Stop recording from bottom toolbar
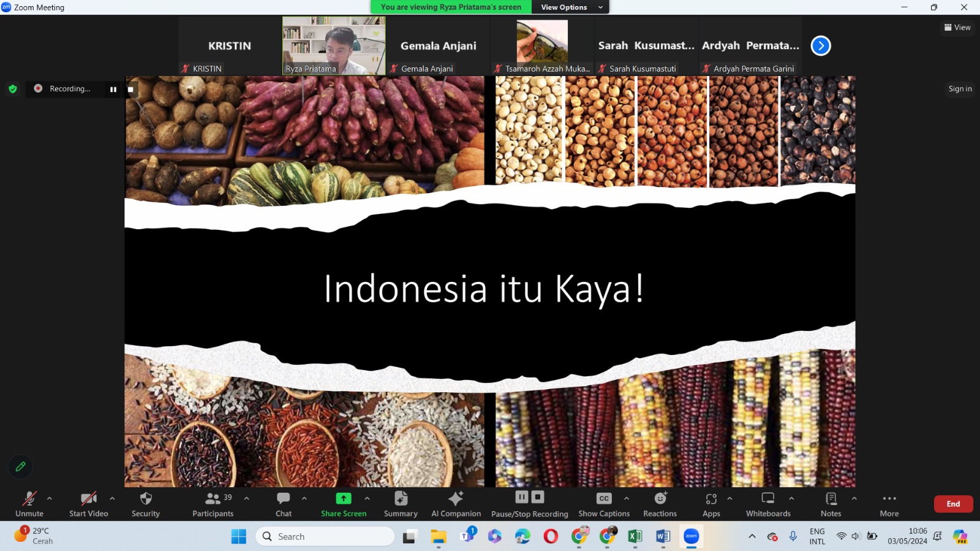 [537, 497]
